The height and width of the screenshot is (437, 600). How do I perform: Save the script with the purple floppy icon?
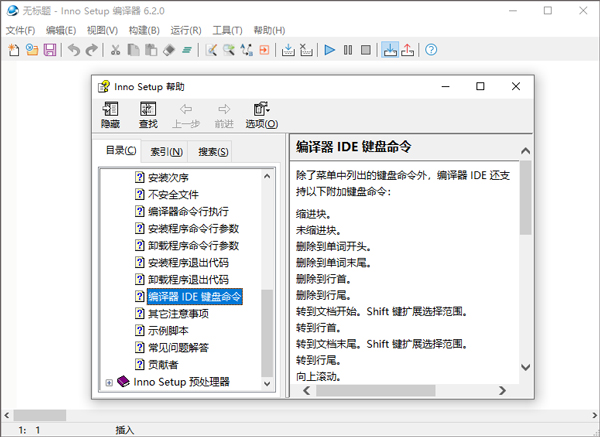point(50,50)
